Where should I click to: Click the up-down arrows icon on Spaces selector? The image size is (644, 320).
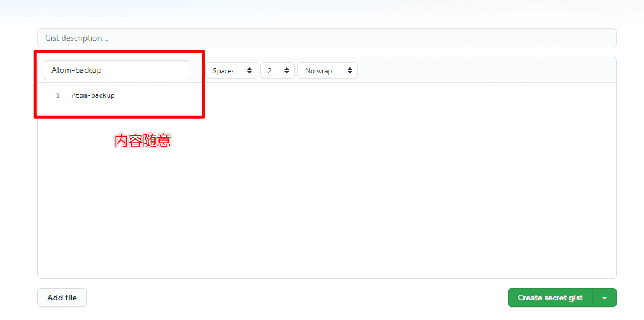click(250, 71)
